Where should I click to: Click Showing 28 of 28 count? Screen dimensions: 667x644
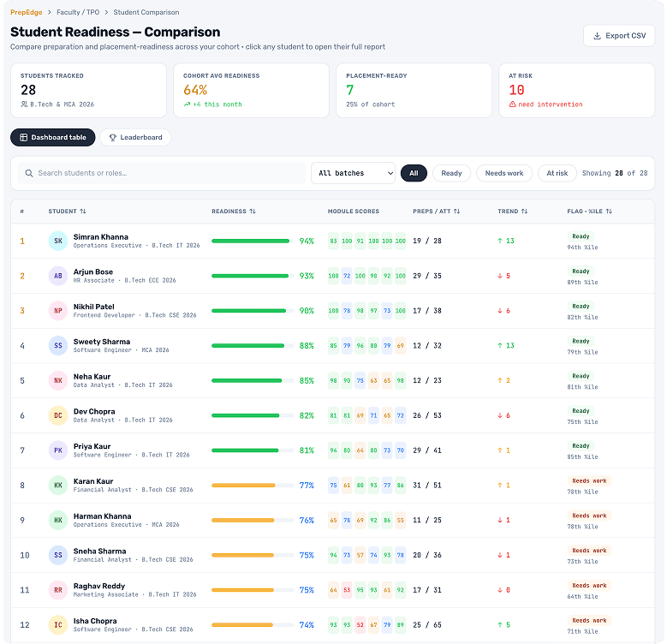(x=615, y=173)
